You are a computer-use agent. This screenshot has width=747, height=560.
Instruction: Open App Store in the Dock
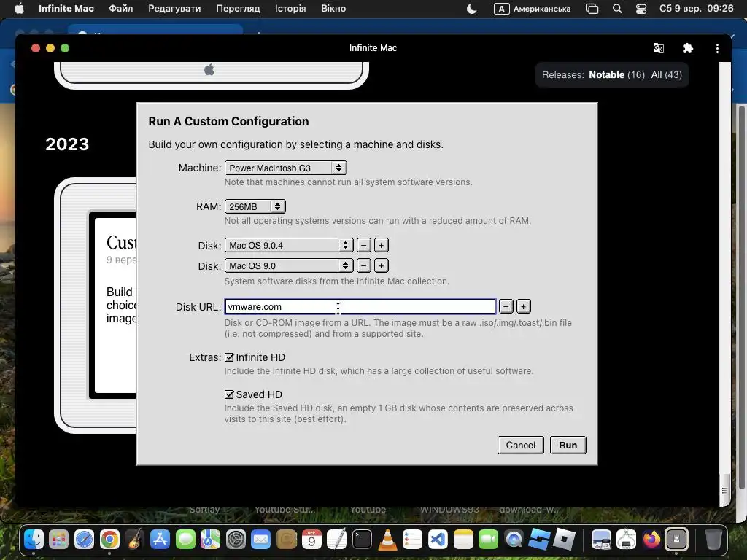pyautogui.click(x=160, y=540)
